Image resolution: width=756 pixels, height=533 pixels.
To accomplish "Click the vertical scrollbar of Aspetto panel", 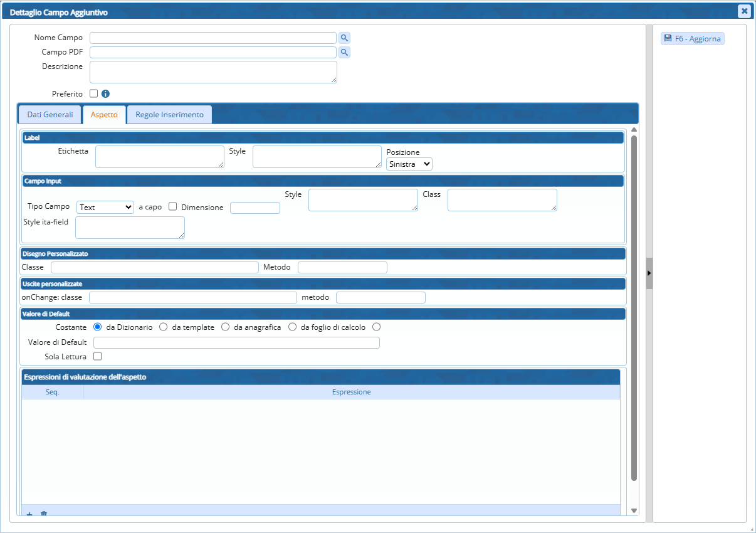I will (634, 307).
